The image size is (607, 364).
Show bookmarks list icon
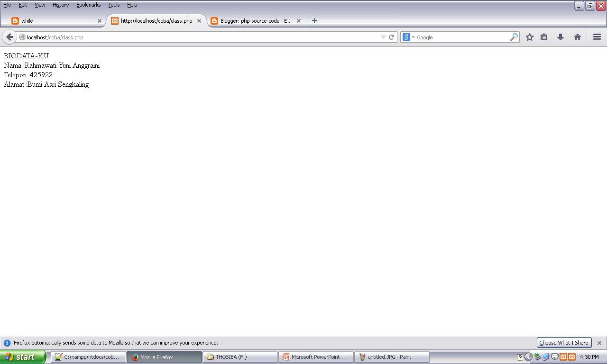[x=544, y=37]
